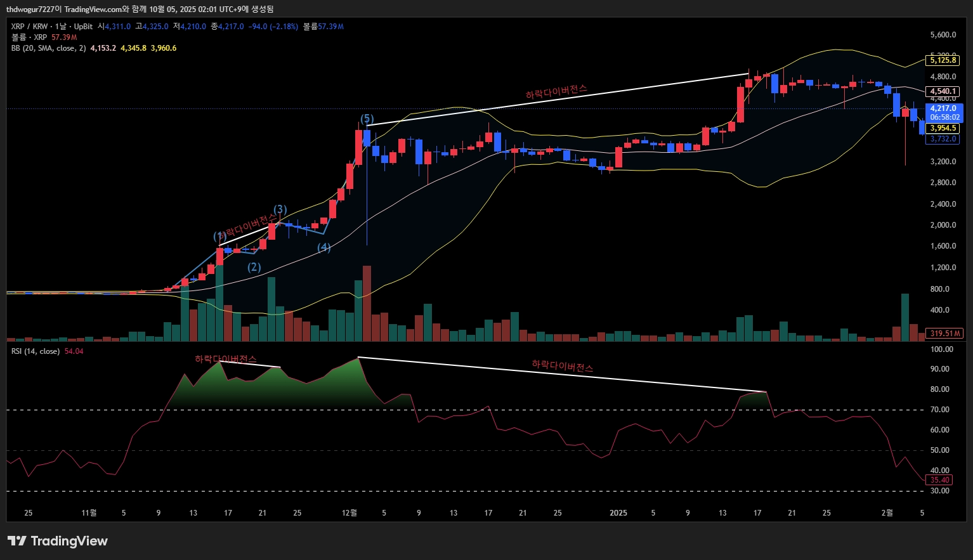
Task: Click the RSI value 54.04 in the legend
Action: click(74, 351)
